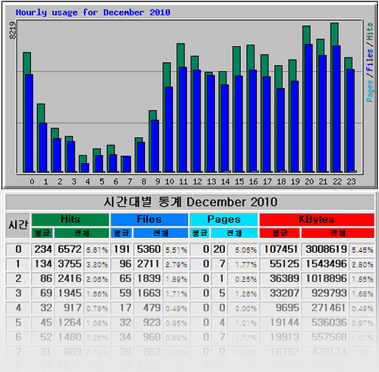Select the blue Files bar for hour 4
This screenshot has width=379, height=372.
tap(85, 168)
